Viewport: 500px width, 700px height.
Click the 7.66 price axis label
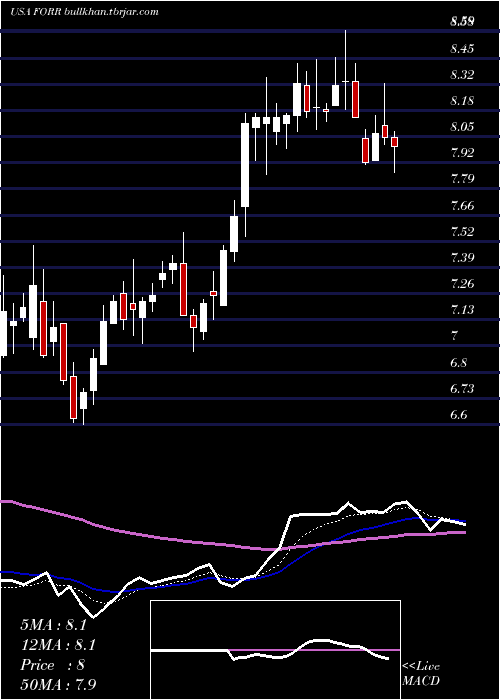(x=462, y=205)
